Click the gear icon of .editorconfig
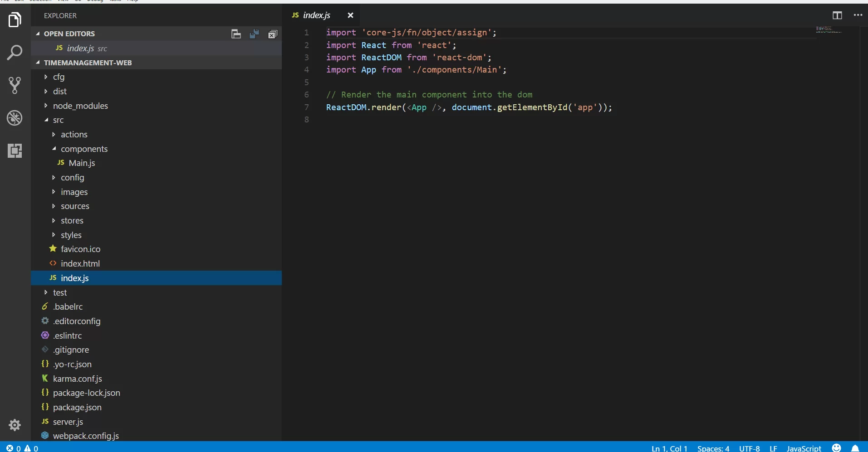This screenshot has width=868, height=452. (x=45, y=321)
